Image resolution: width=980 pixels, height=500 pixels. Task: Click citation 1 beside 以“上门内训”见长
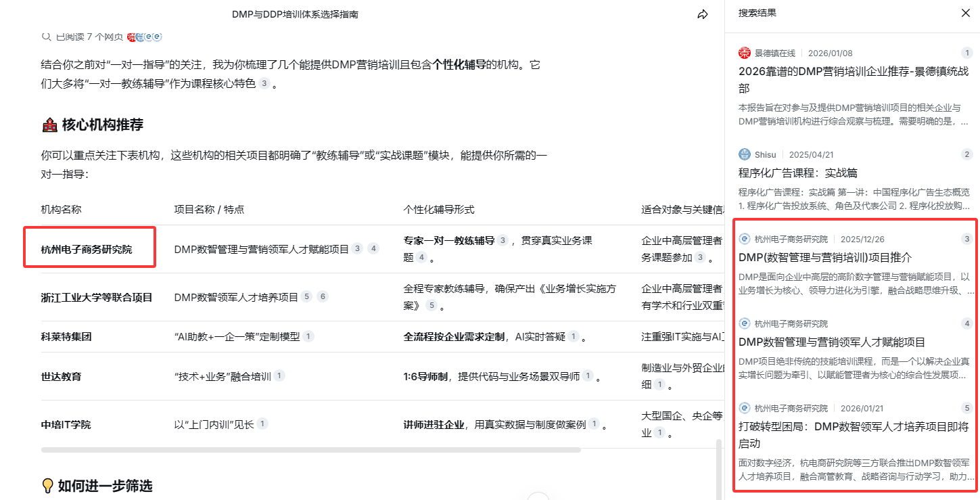[262, 424]
